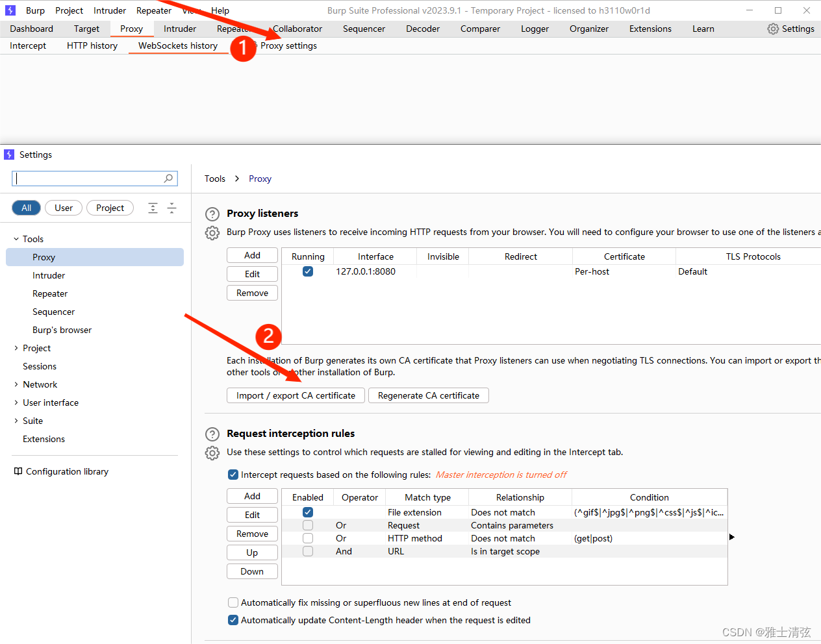Open Settings via the gear icon in tab bar
The image size is (821, 644).
click(773, 29)
